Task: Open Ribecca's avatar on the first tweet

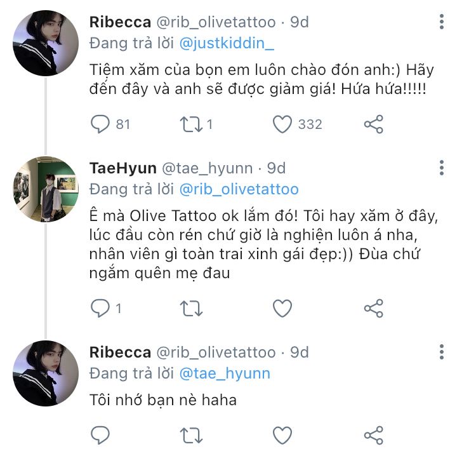Action: [46, 43]
